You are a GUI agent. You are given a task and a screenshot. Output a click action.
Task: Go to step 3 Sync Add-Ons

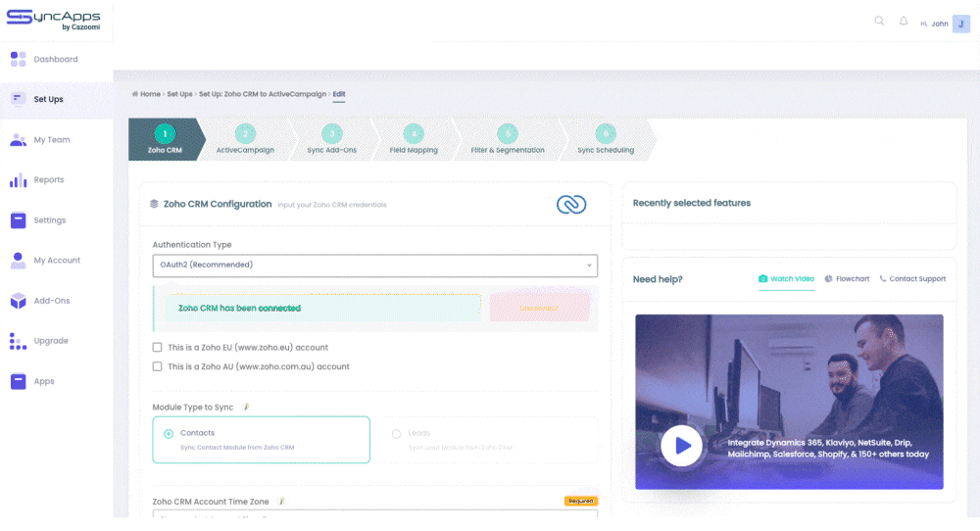(332, 140)
